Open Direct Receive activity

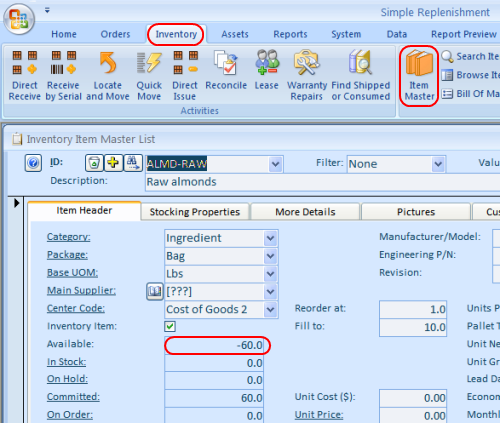point(24,75)
